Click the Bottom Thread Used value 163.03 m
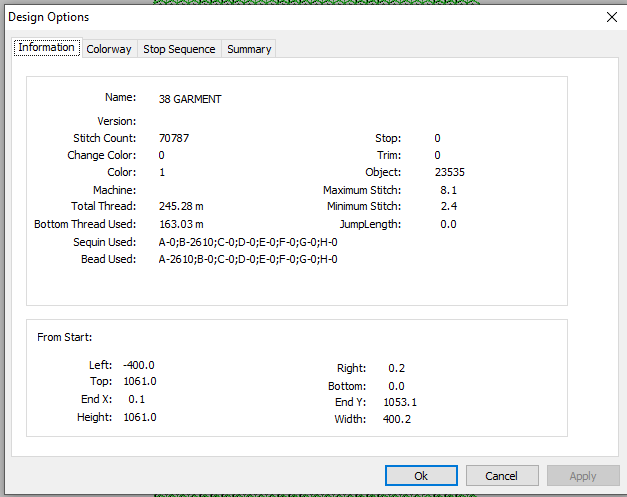Screen dimensions: 627x497 point(181,224)
